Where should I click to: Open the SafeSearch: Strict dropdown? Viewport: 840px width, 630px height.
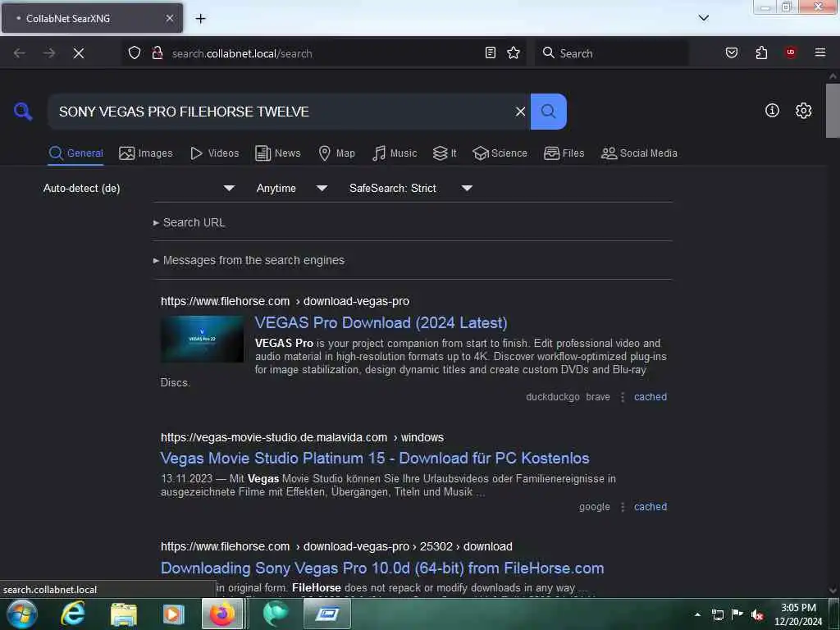click(x=410, y=188)
